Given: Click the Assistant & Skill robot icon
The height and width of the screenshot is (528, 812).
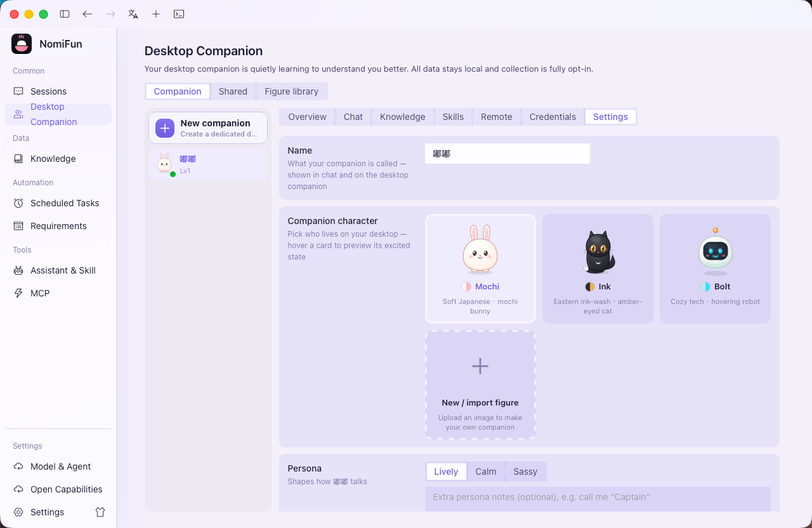Looking at the screenshot, I should (18, 270).
